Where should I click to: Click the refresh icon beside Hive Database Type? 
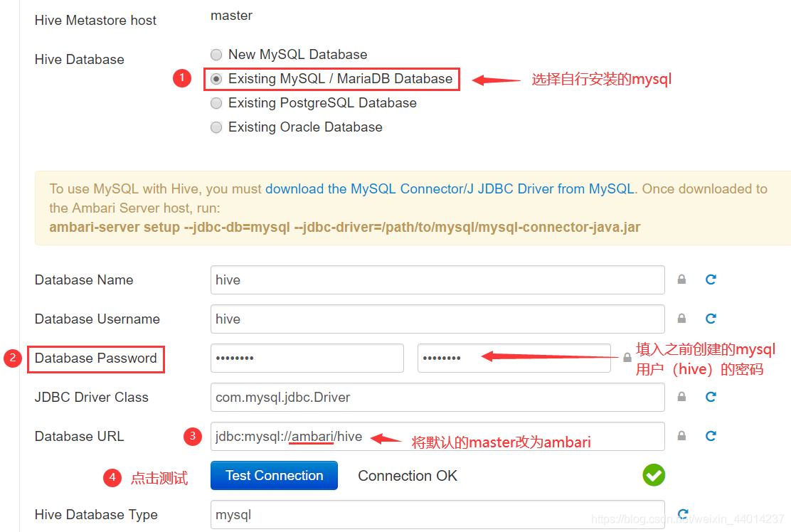pos(683,514)
